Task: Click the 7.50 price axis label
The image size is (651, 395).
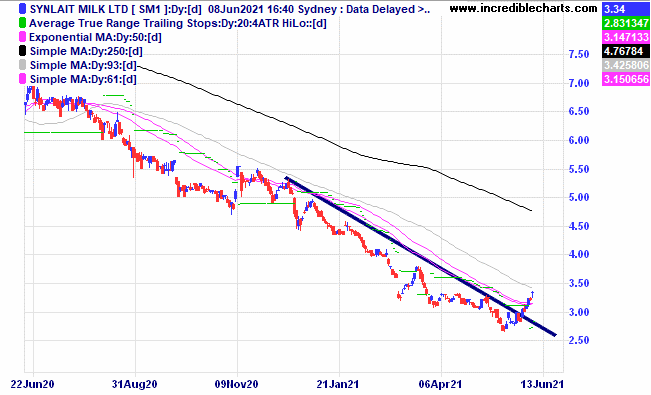Action: [x=579, y=54]
